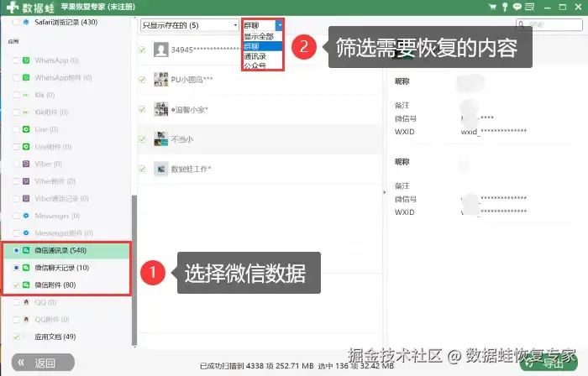Click into the search input field

[x=549, y=24]
